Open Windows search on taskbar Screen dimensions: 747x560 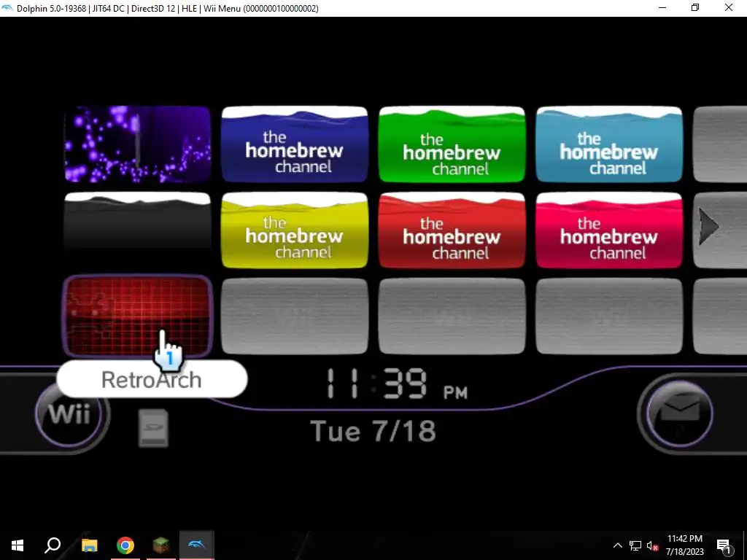tap(53, 545)
